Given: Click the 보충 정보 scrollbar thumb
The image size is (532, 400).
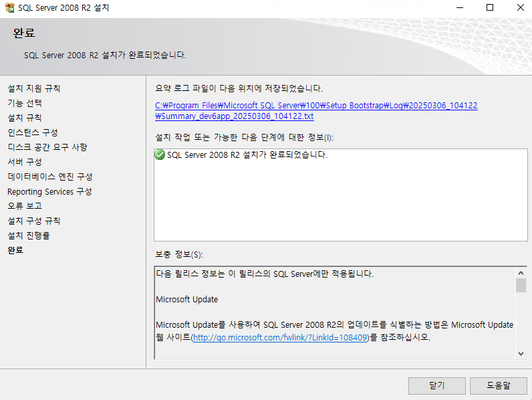Looking at the screenshot, I should pos(521,285).
